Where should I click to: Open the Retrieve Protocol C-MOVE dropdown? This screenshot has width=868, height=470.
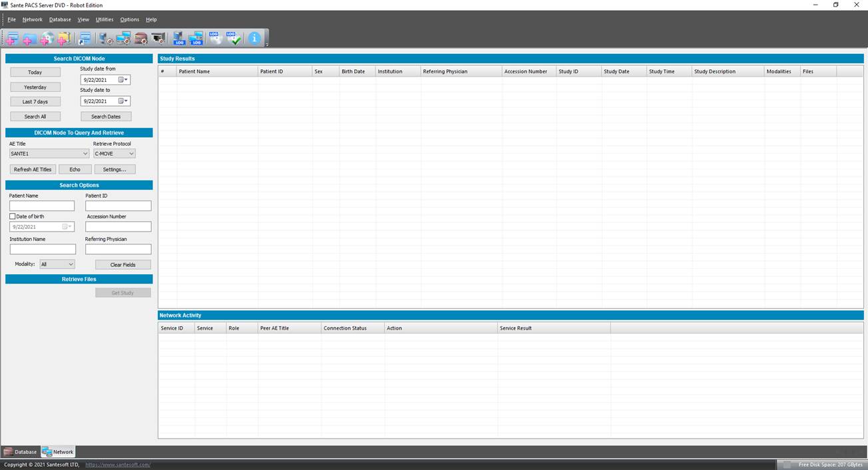(x=114, y=153)
